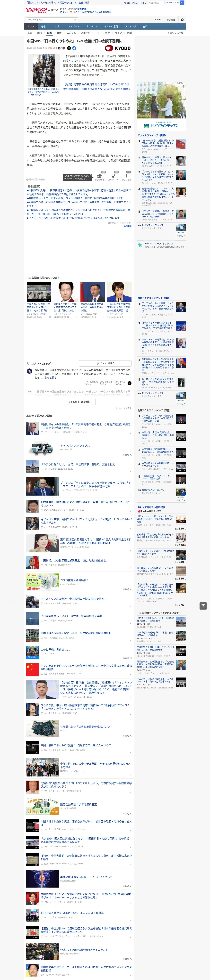Open the トップ tab

[31, 27]
